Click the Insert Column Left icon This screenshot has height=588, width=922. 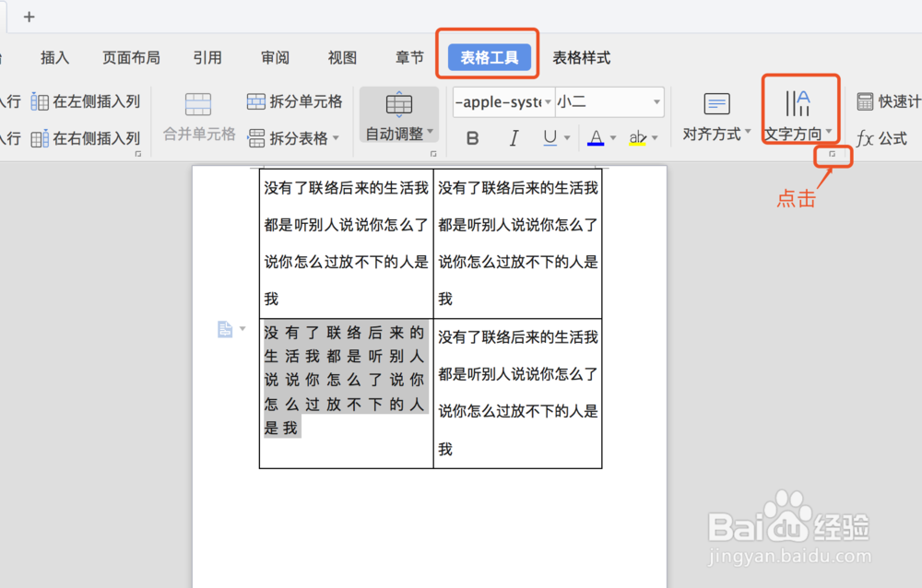click(41, 101)
